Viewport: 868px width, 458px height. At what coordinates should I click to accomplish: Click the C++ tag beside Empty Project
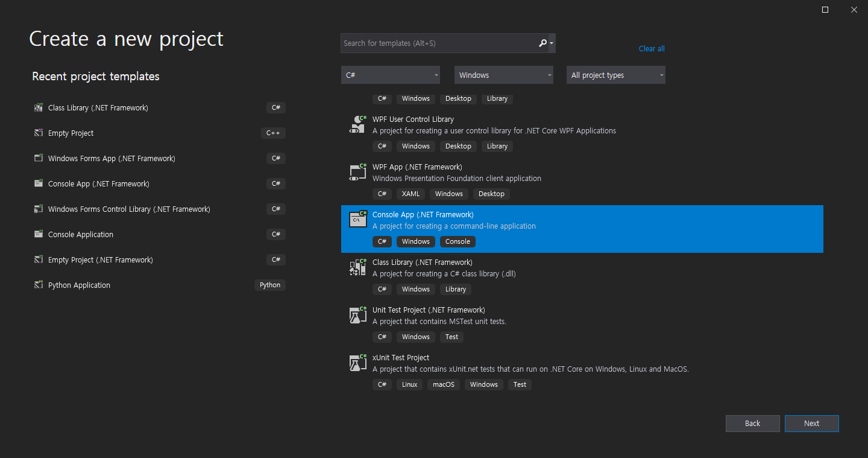point(273,133)
